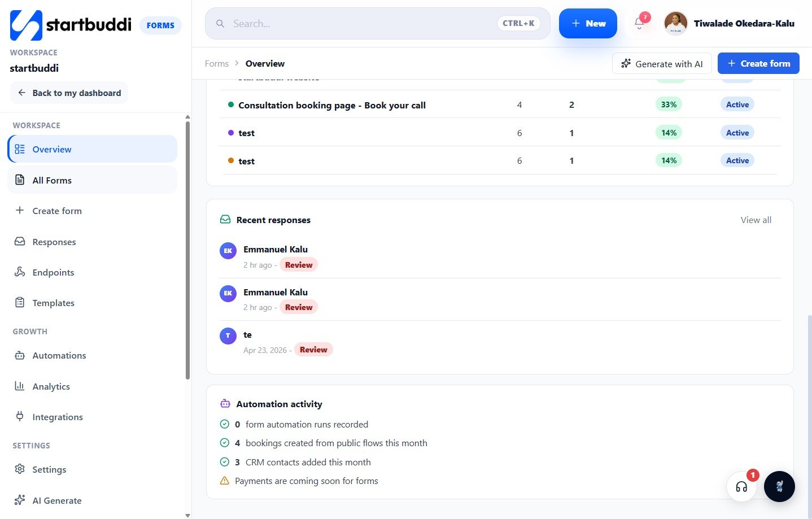Click Active badge for Consultation booking page
812x519 pixels.
tap(737, 104)
